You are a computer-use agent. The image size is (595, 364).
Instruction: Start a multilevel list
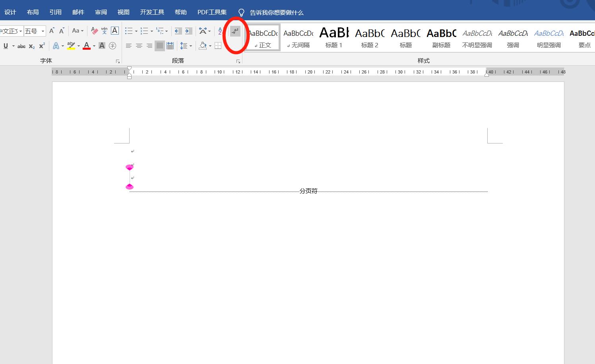pyautogui.click(x=160, y=31)
